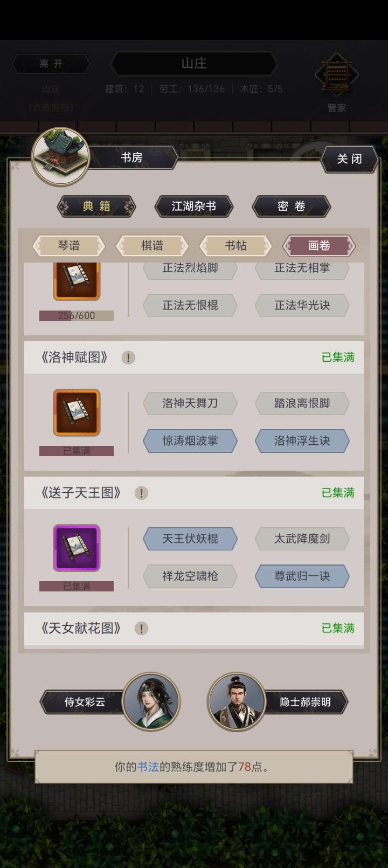The height and width of the screenshot is (868, 388).
Task: Close the study panel with 关闭
Action: [350, 159]
